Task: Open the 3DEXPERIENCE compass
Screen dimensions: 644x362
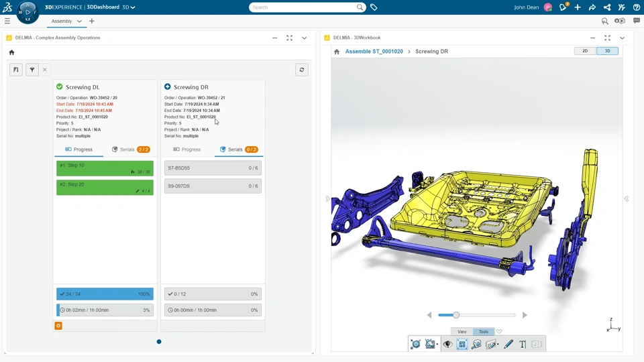Action: [x=28, y=12]
